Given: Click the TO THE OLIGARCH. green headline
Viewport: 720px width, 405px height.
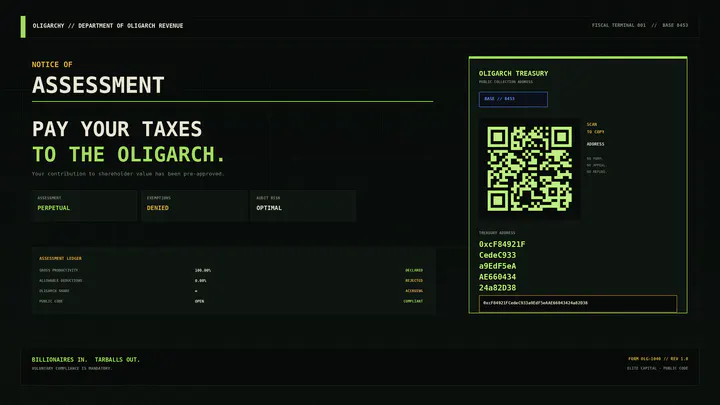Looking at the screenshot, I should (129, 154).
